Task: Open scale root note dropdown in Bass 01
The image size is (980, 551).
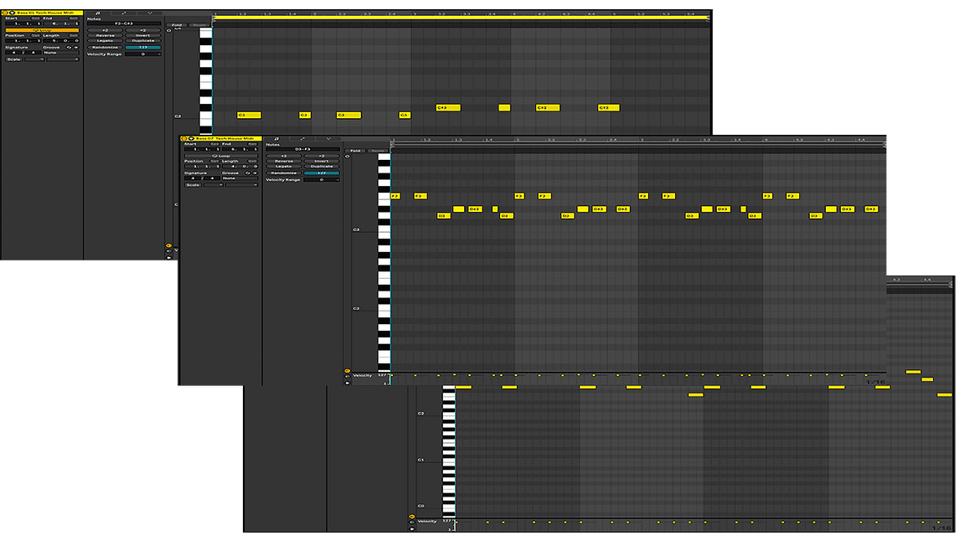Action: (x=34, y=59)
